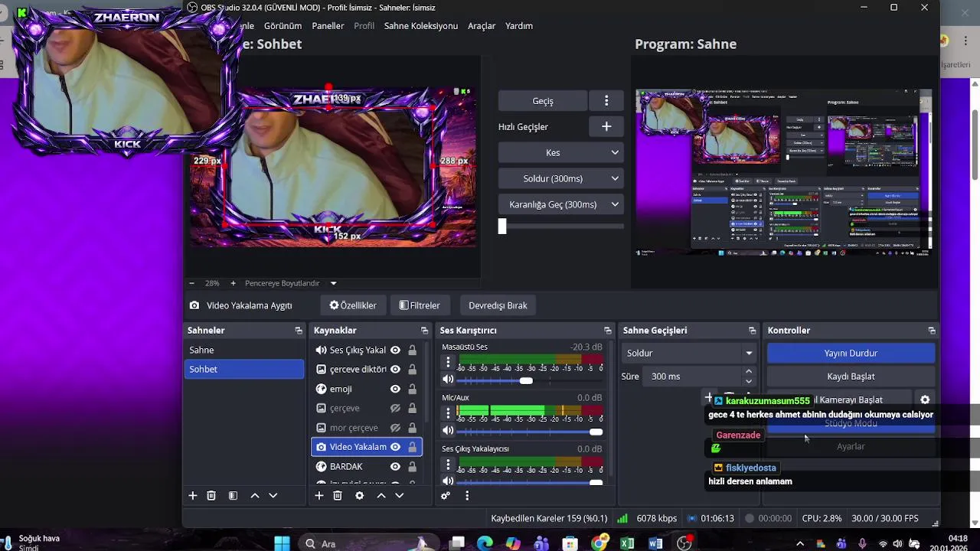
Task: Unlock the emoji source lock icon
Action: pos(412,389)
